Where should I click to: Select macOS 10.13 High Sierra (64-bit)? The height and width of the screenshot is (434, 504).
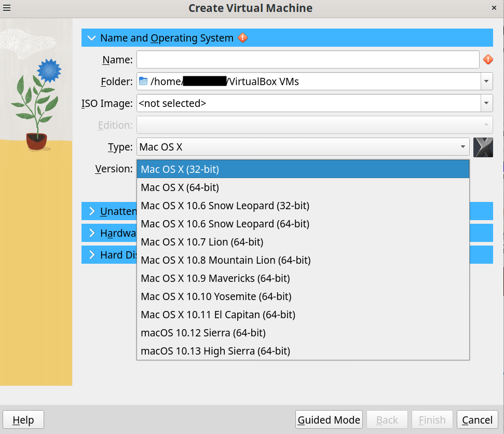point(303,351)
